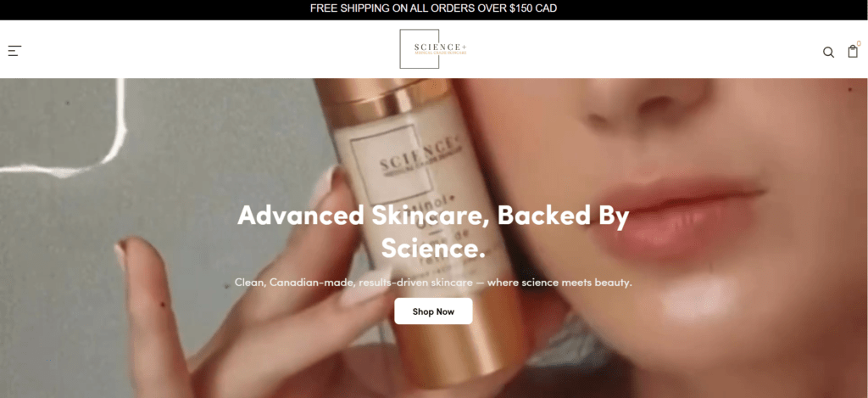Click the 'Advanced Skincare, Backed By Science.' headline

433,231
